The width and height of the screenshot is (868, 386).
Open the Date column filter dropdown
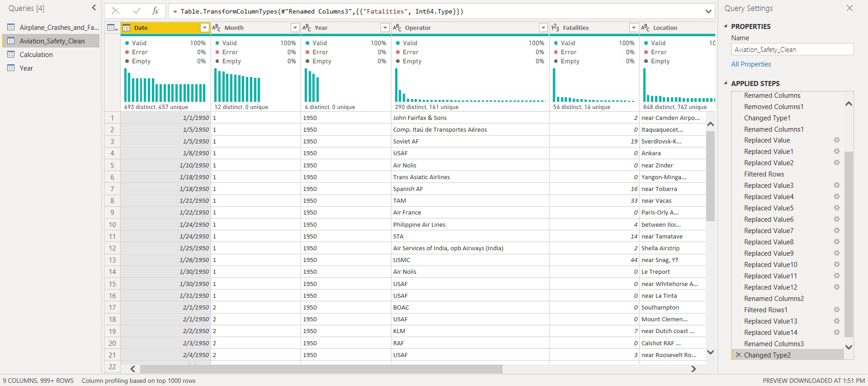pyautogui.click(x=204, y=28)
